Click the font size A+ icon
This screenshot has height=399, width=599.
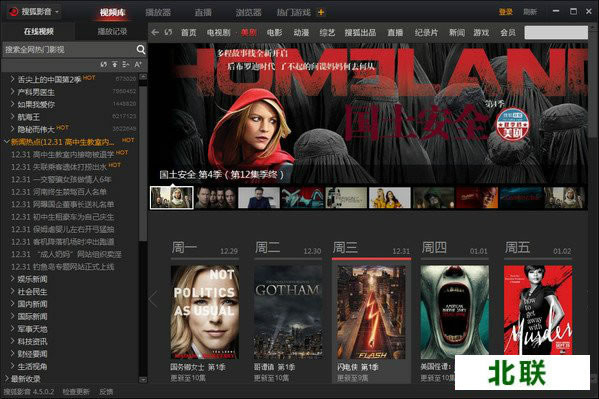tap(138, 65)
